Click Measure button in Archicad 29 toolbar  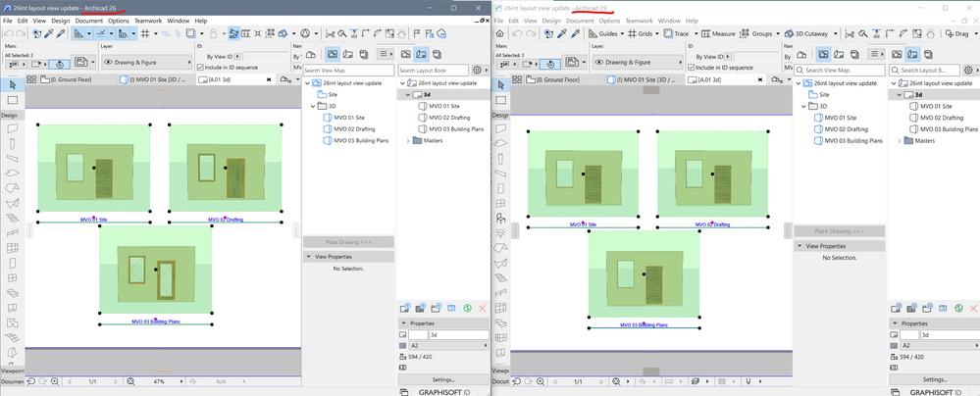(x=719, y=33)
